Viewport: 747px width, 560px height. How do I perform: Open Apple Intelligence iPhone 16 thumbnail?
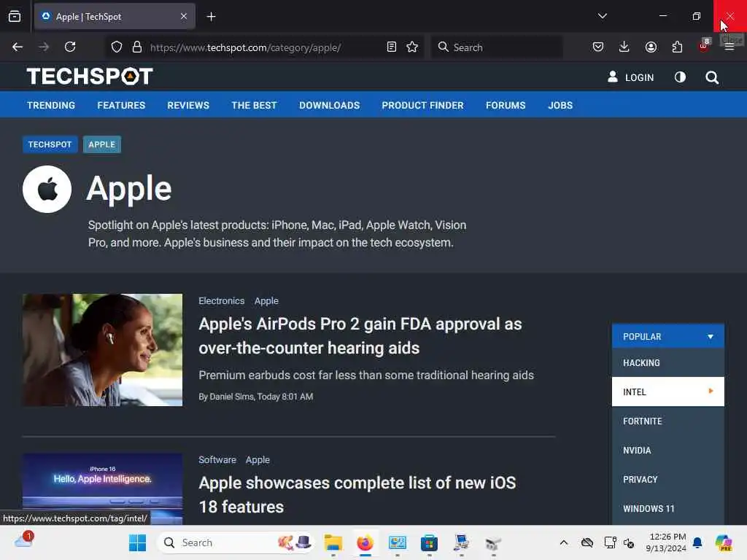pos(102,489)
